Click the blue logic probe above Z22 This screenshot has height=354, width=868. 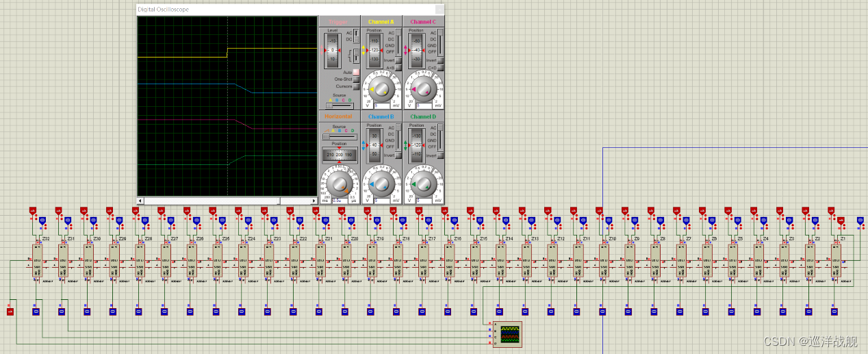tap(299, 220)
